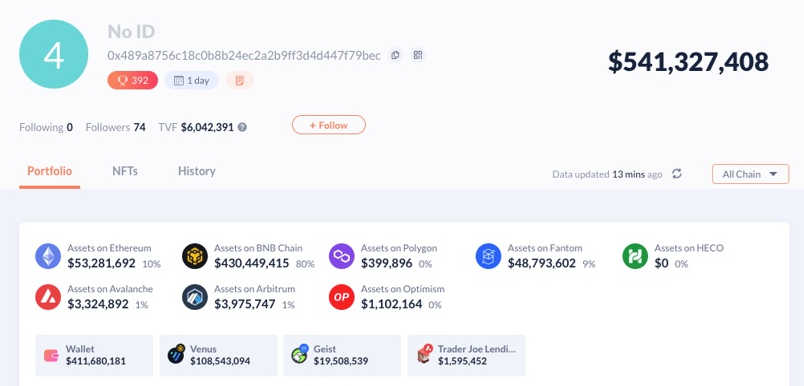Select the Avalanche chain icon
The width and height of the screenshot is (804, 386).
pos(48,297)
